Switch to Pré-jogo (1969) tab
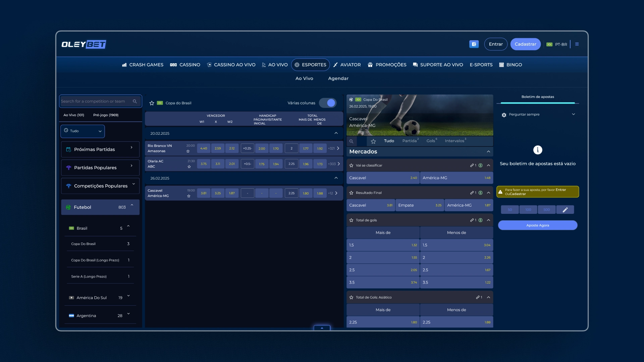 click(x=106, y=115)
